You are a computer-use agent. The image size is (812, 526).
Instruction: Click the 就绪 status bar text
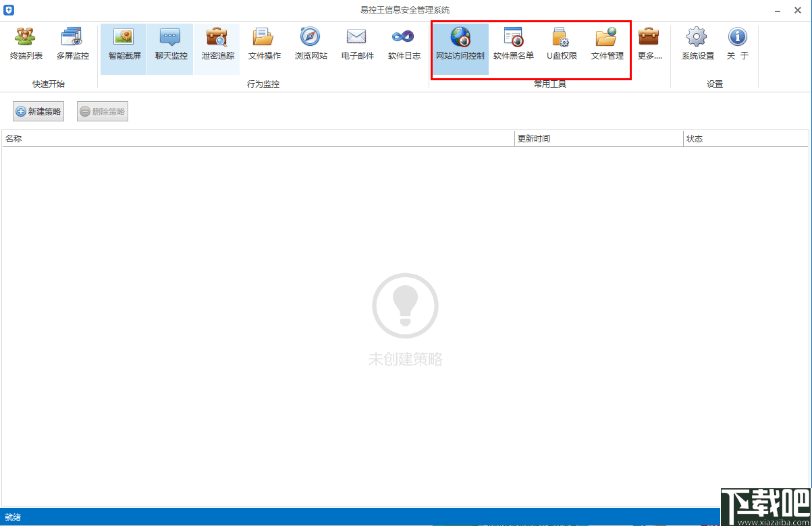(13, 517)
